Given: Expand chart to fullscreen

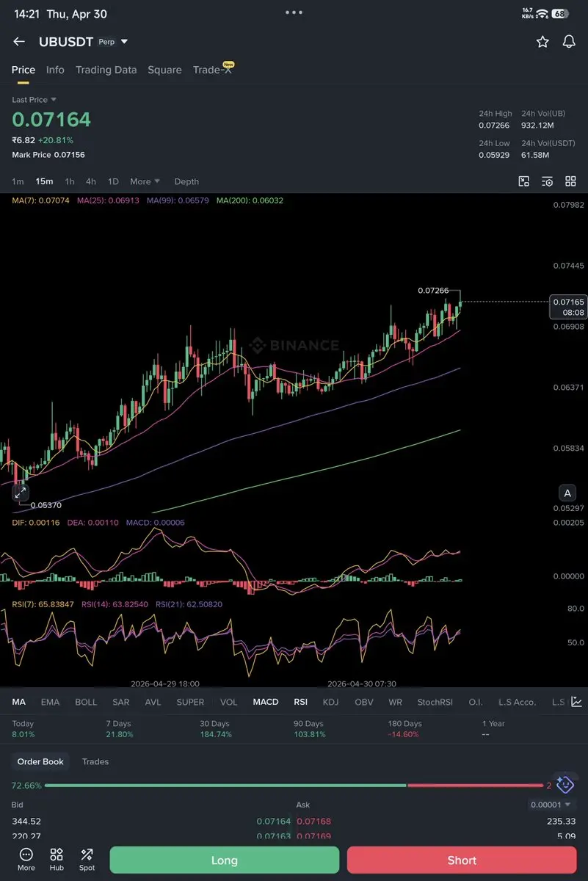Looking at the screenshot, I should pyautogui.click(x=20, y=493).
